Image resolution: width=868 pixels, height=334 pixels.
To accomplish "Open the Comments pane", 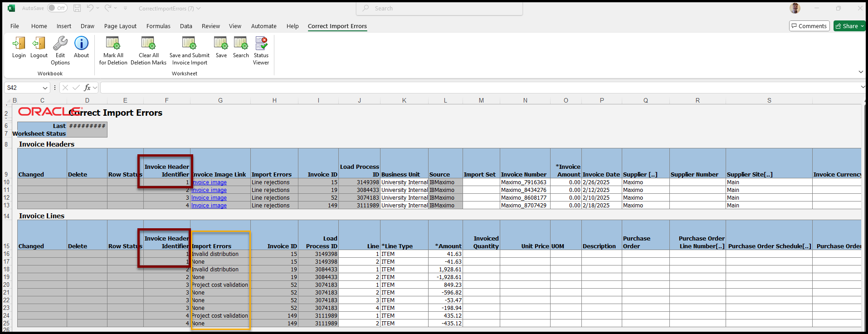I will [809, 26].
